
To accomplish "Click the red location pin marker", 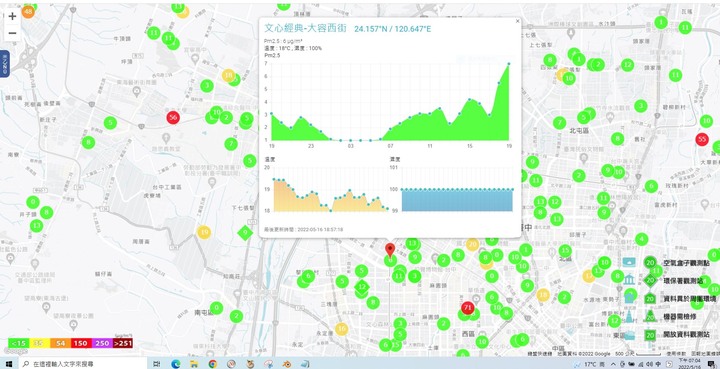I will [x=390, y=250].
